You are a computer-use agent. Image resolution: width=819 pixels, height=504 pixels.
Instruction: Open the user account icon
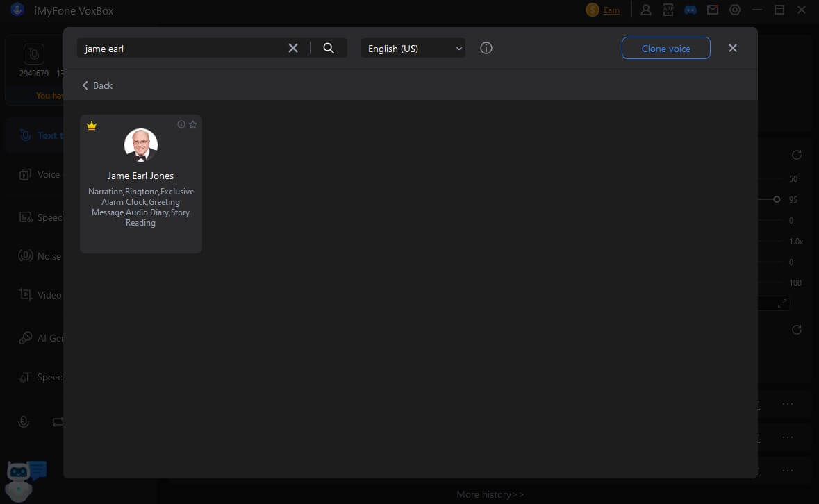click(645, 10)
